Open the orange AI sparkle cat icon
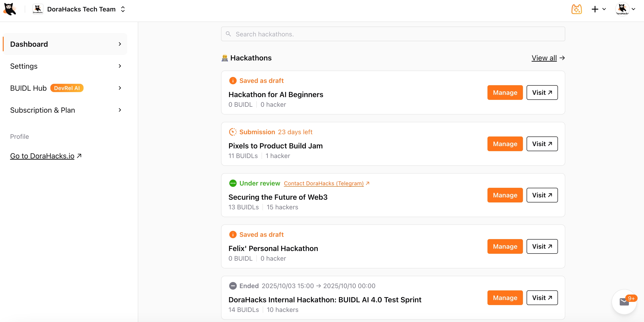This screenshot has height=322, width=644. tap(576, 9)
